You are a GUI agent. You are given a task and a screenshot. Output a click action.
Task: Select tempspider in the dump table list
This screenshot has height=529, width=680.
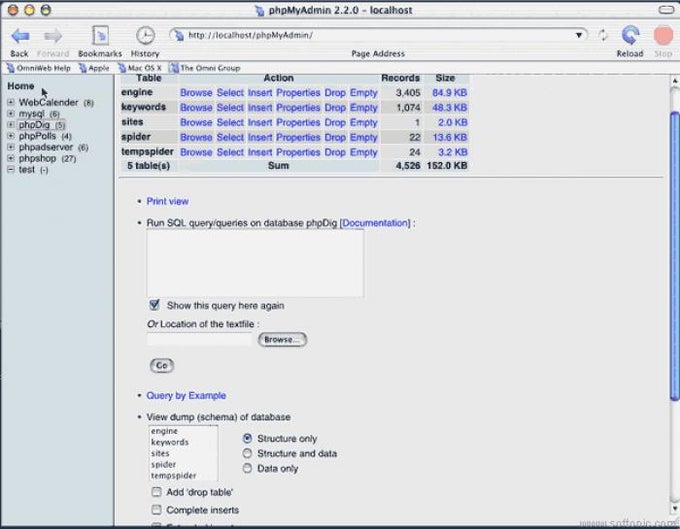click(x=173, y=476)
